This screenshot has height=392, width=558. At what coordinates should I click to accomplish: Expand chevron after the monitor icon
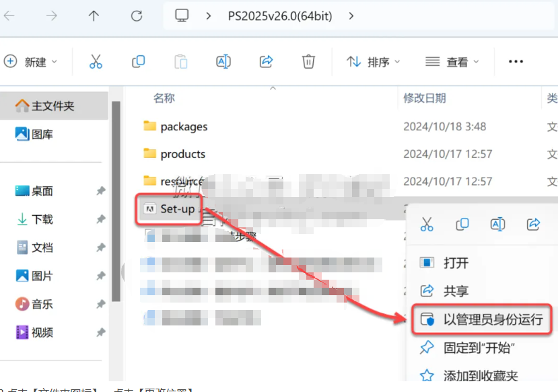[209, 16]
